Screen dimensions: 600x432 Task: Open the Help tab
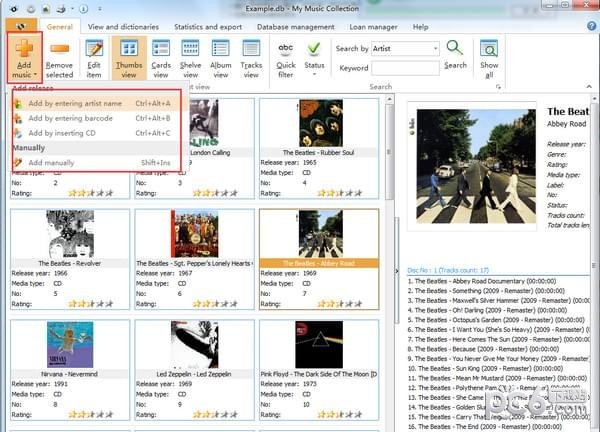420,27
